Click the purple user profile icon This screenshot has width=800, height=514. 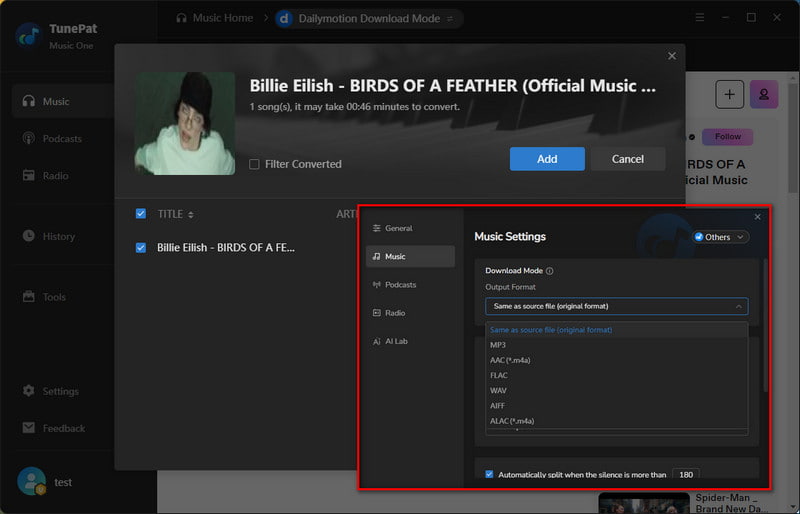coord(764,94)
